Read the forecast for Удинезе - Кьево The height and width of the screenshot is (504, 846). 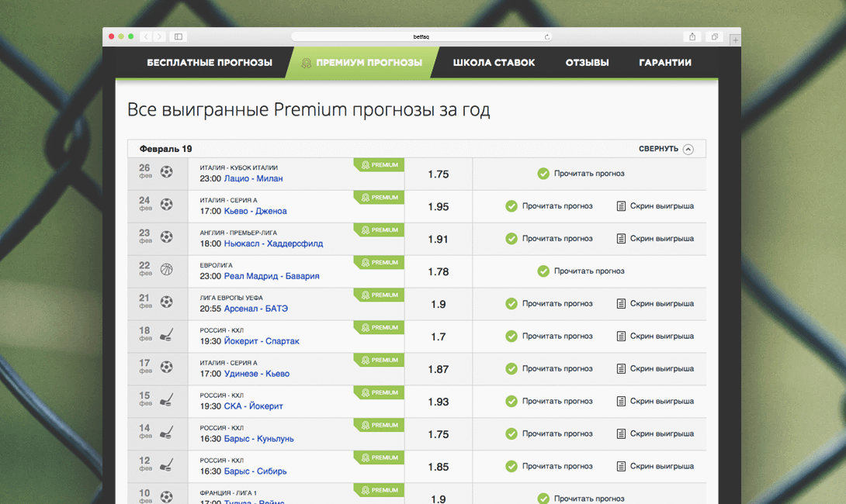click(x=549, y=369)
